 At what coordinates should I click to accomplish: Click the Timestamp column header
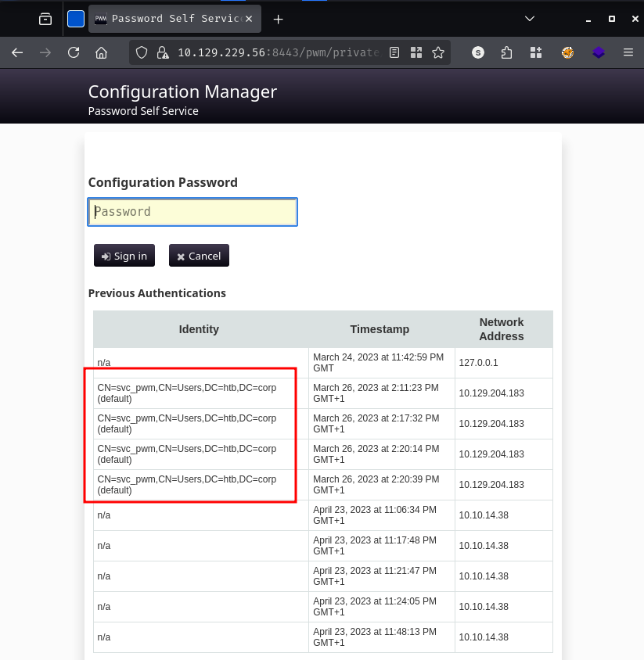[380, 329]
